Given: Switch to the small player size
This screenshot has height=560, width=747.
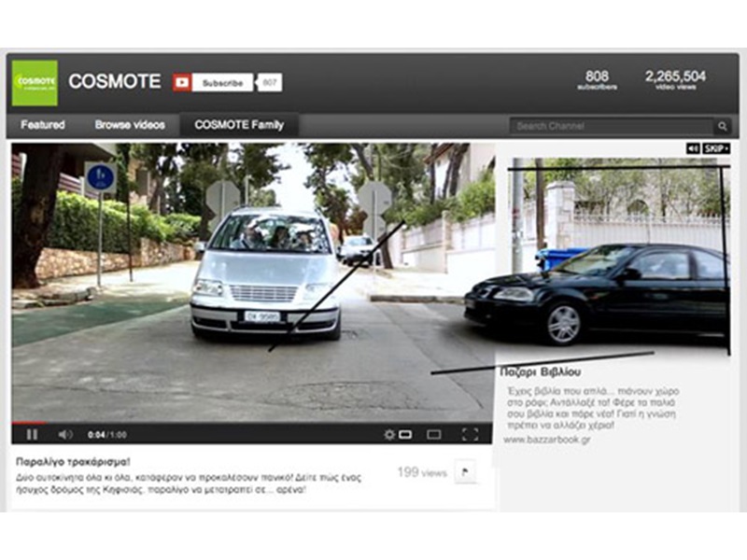Looking at the screenshot, I should (x=405, y=434).
